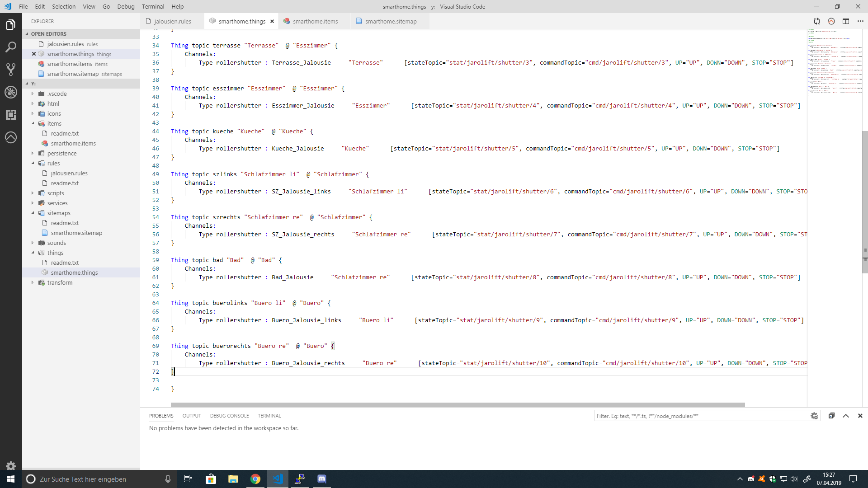Screen dimensions: 868x488
Task: Open File Explorer from the taskbar
Action: 233,479
